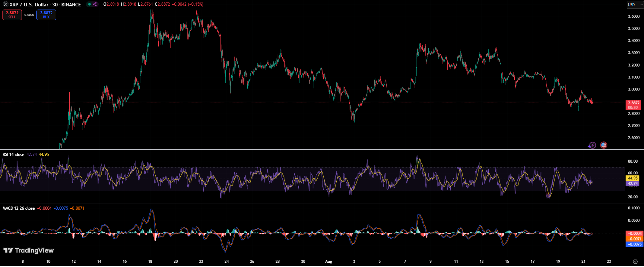Open chart settings hexagon gear icon
This screenshot has width=644, height=267.
click(635, 262)
